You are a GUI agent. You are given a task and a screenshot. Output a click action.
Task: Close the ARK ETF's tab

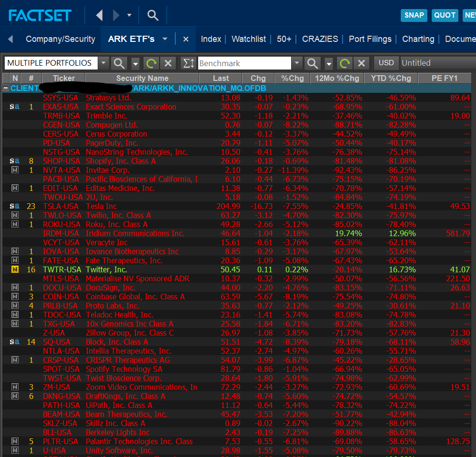pos(186,39)
